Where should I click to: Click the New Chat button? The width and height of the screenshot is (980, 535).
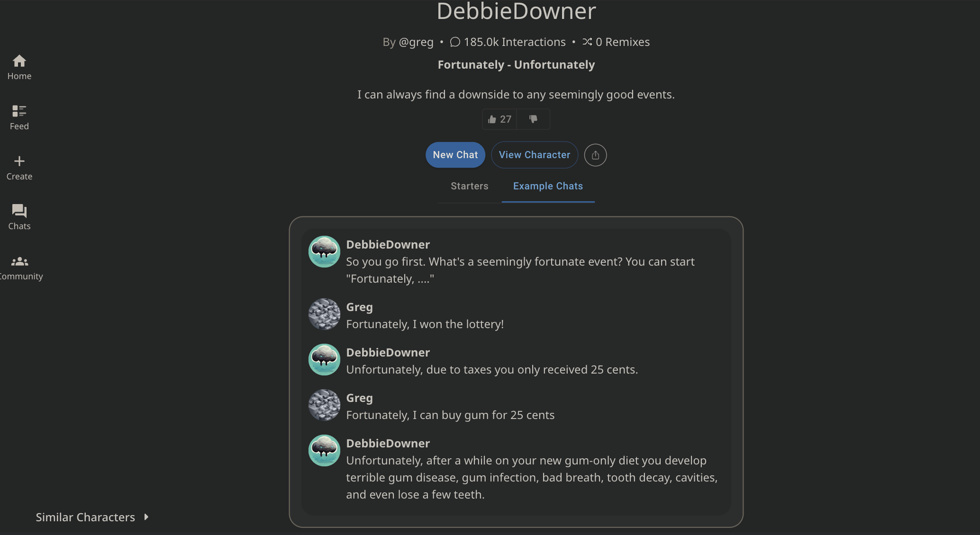click(455, 155)
